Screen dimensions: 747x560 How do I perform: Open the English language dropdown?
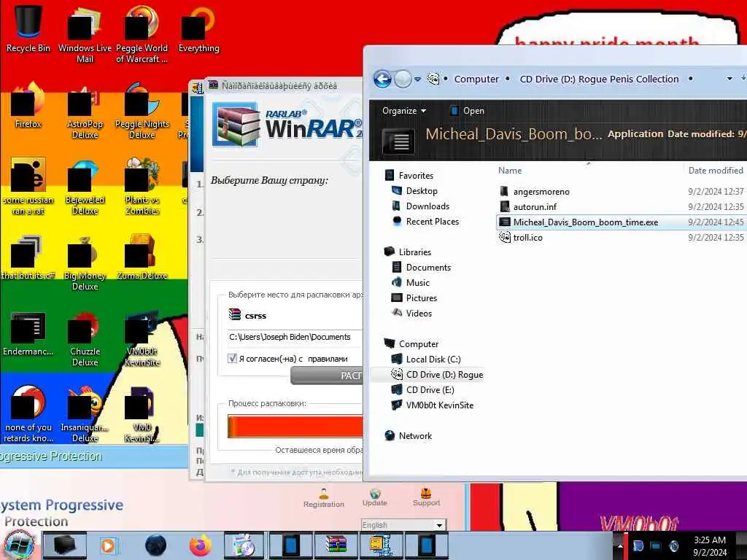click(x=403, y=525)
